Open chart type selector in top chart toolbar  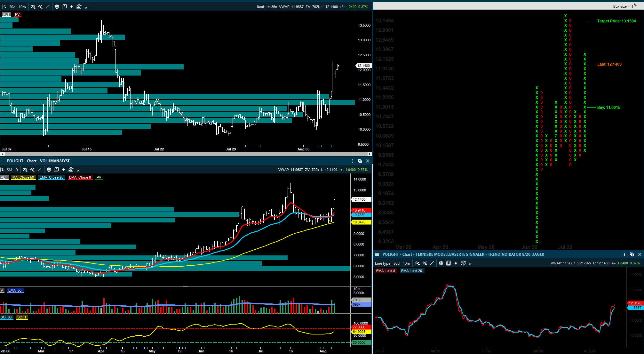pos(4,7)
